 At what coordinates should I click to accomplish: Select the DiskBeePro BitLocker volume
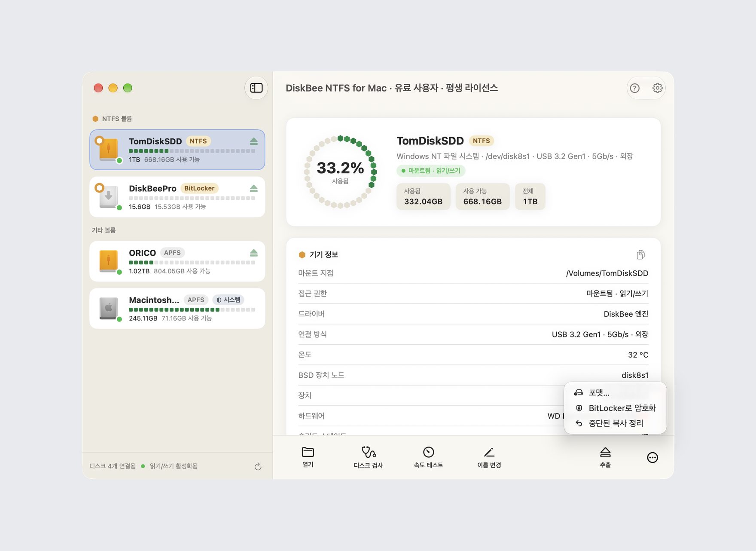click(x=177, y=197)
